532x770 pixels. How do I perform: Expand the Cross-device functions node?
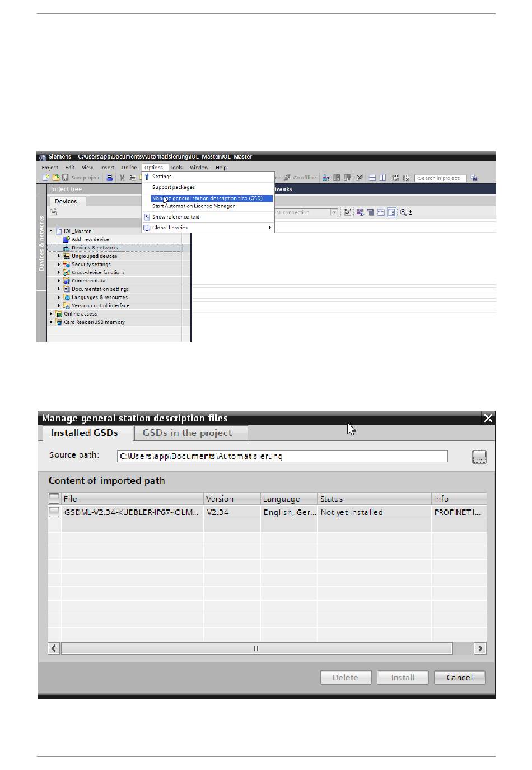pos(59,272)
